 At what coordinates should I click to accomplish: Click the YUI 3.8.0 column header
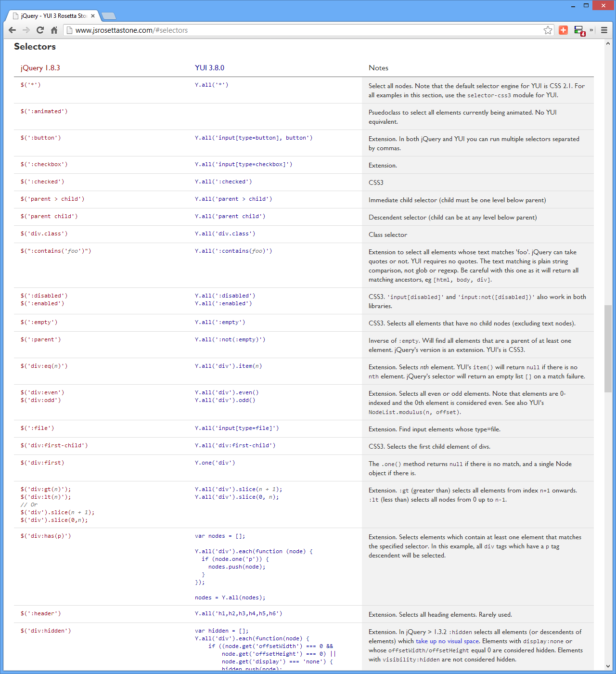[x=209, y=68]
